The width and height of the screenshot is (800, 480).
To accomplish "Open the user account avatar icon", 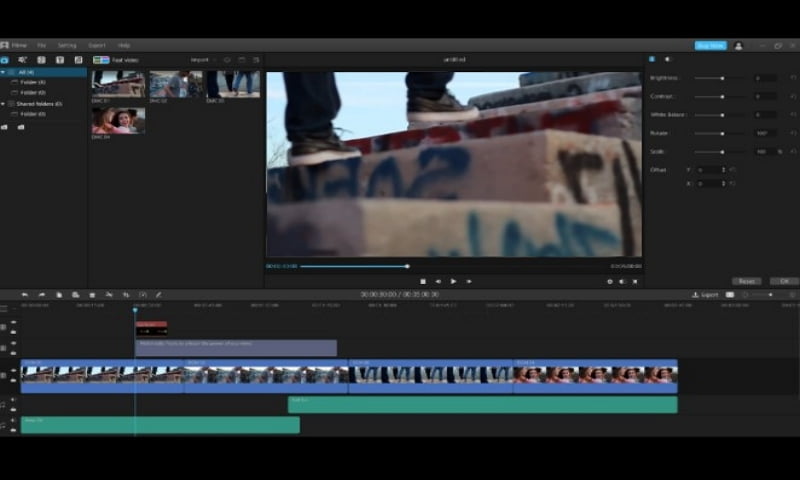I will click(738, 46).
